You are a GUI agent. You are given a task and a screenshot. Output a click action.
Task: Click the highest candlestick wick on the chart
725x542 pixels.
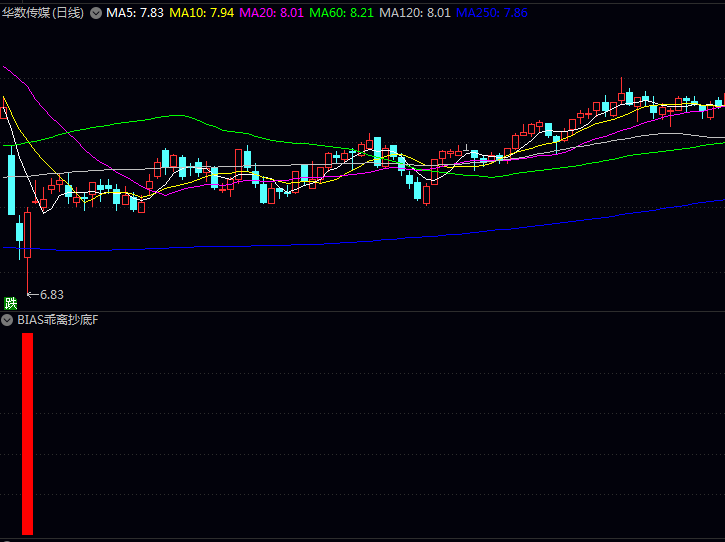pyautogui.click(x=621, y=82)
